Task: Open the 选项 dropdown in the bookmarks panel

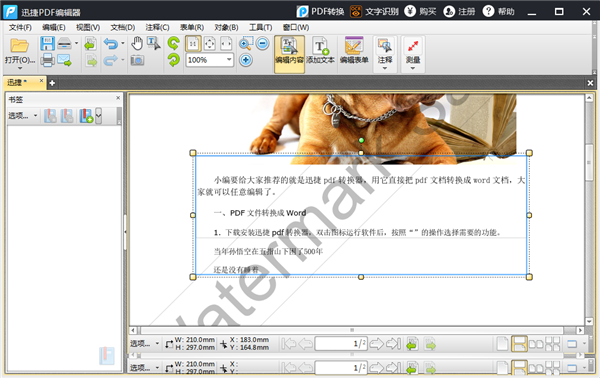Action: click(23, 116)
